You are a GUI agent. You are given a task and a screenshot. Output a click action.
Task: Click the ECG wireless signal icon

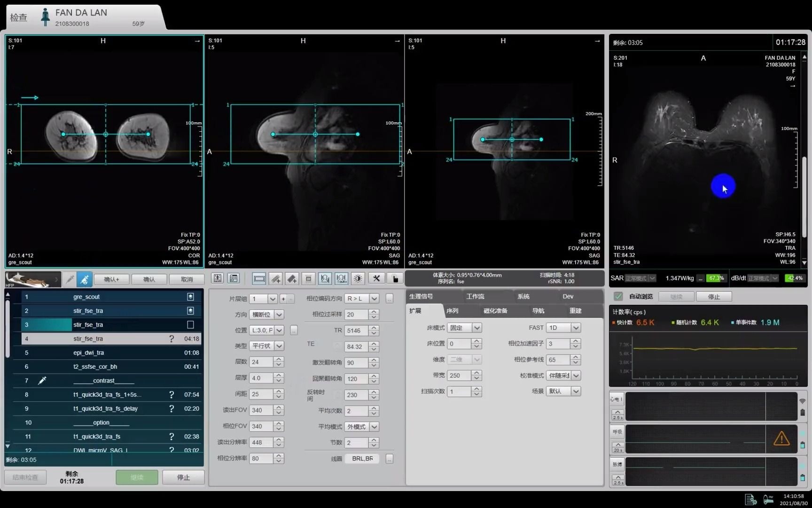(x=802, y=401)
